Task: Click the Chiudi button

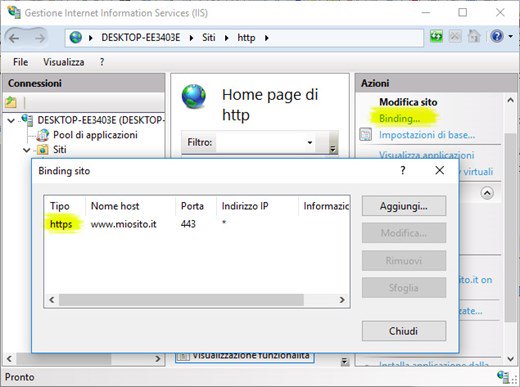Action: click(x=404, y=331)
